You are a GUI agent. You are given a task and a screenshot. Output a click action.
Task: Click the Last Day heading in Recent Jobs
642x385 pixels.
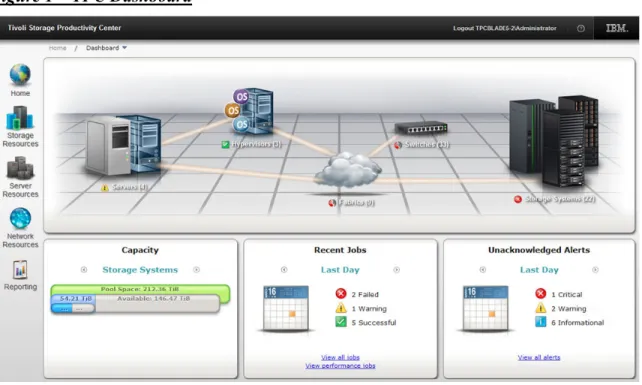(x=340, y=270)
